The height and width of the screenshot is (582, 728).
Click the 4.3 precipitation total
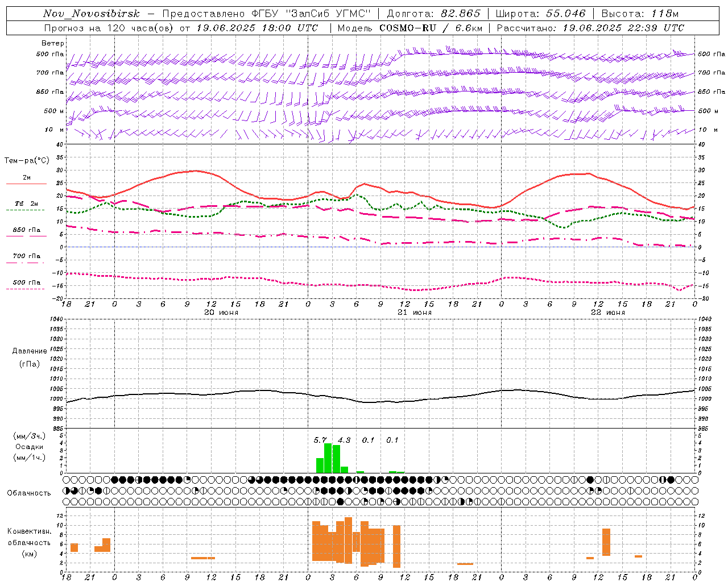(344, 440)
